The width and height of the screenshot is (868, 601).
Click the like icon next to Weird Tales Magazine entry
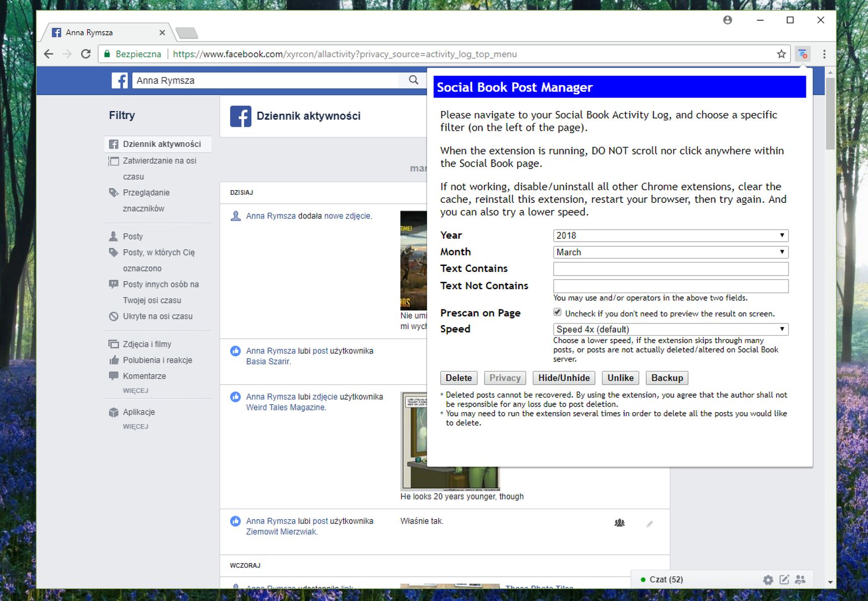(x=235, y=397)
